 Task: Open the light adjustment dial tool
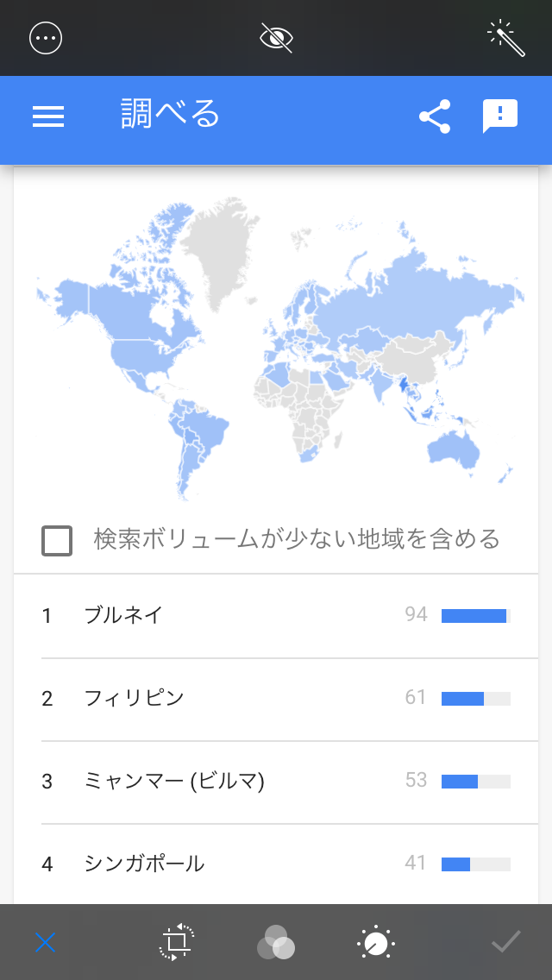point(376,942)
